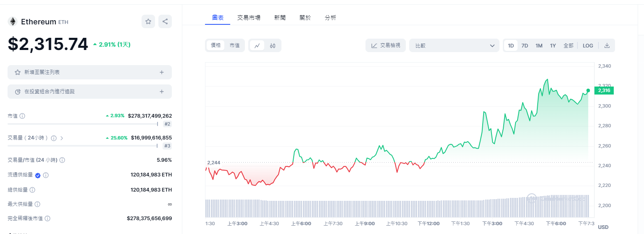Click the volume bars under the chart

click(397, 206)
